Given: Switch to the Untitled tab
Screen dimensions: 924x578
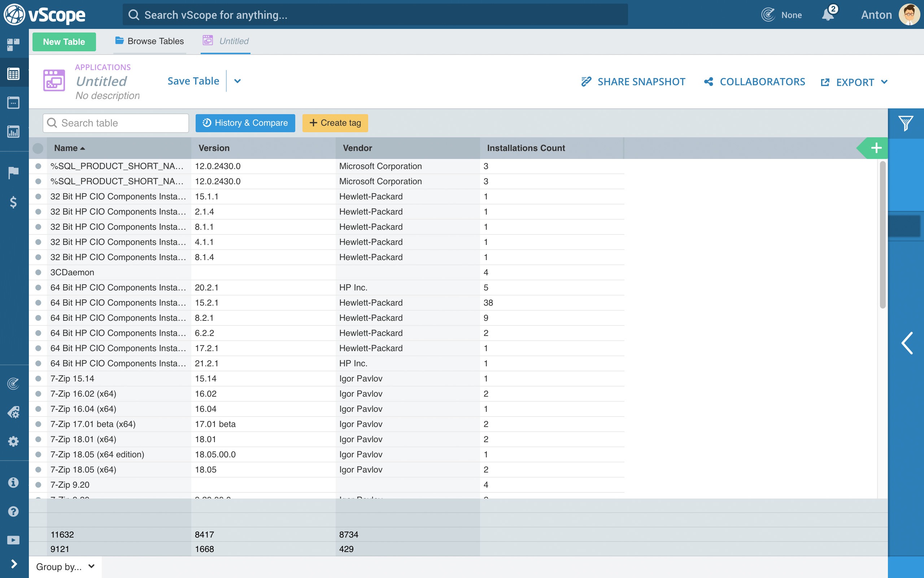Looking at the screenshot, I should 226,41.
